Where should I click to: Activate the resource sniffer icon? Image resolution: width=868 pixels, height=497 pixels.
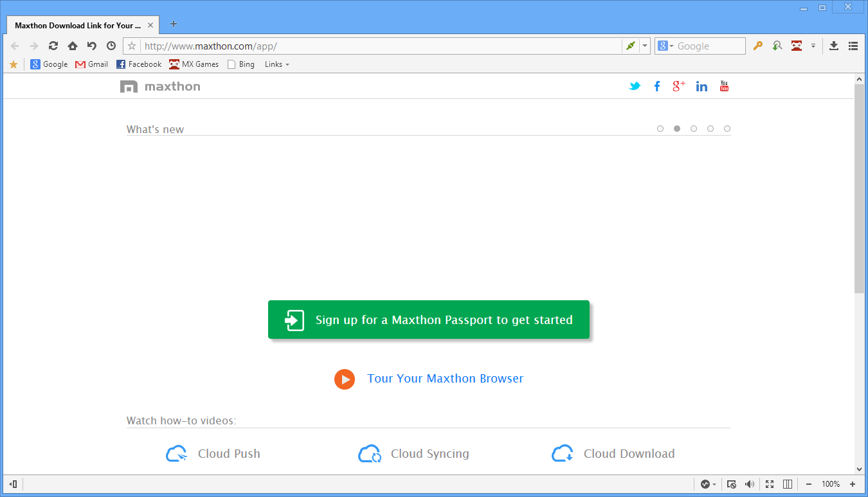[777, 46]
